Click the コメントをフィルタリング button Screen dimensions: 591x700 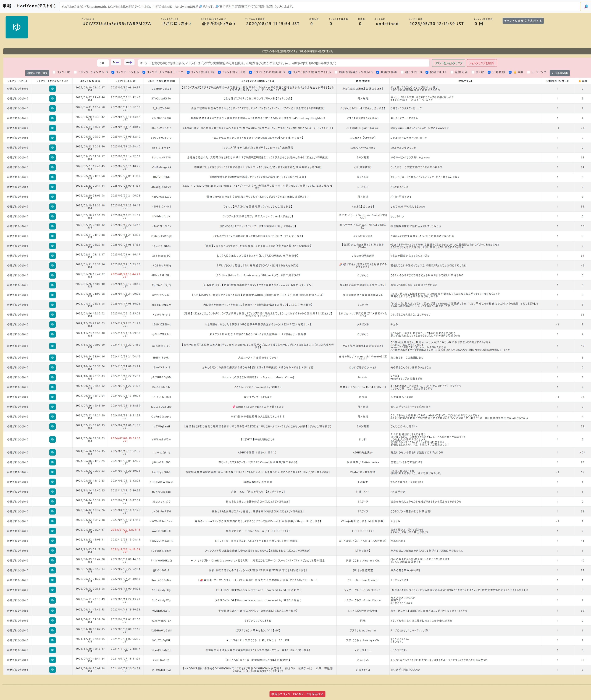[x=448, y=63]
